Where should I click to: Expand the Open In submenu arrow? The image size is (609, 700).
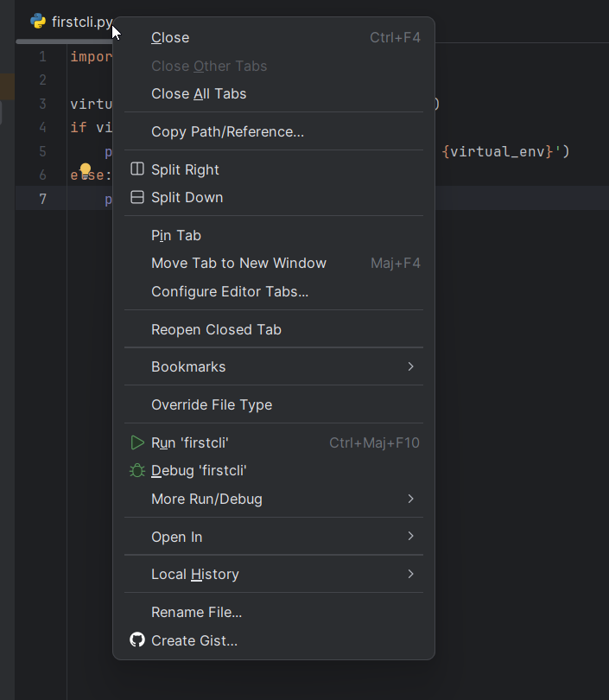pyautogui.click(x=410, y=537)
